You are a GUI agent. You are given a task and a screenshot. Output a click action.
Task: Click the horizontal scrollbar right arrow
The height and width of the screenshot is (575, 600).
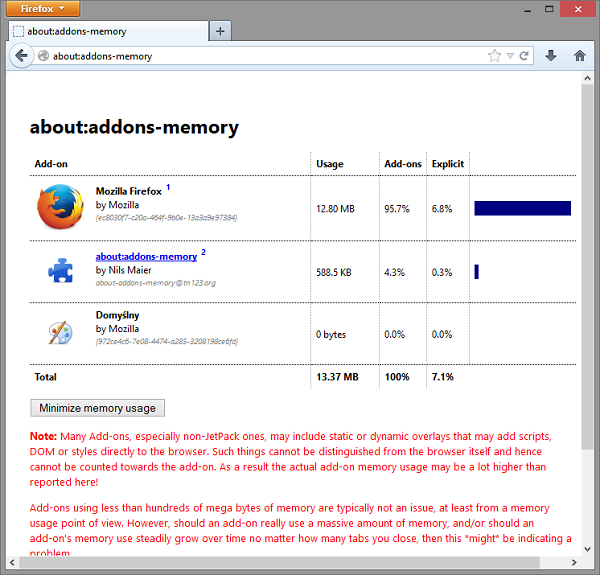pos(574,562)
